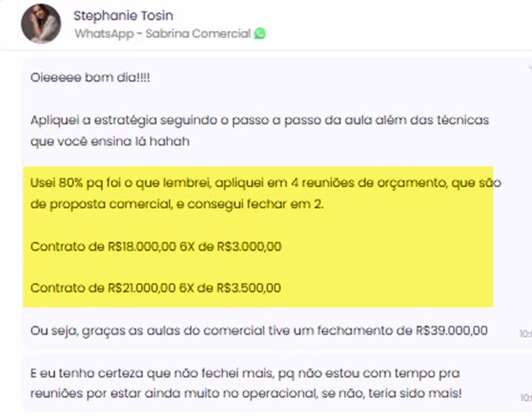Click empty yellow highlight right of contracts
This screenshot has height=416, width=532.
tap(387, 267)
